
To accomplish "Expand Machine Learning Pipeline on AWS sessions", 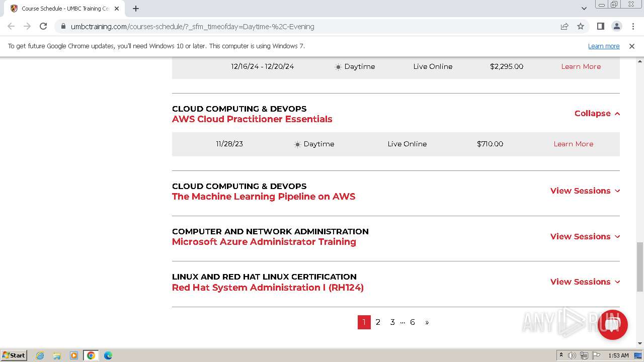I will (585, 191).
